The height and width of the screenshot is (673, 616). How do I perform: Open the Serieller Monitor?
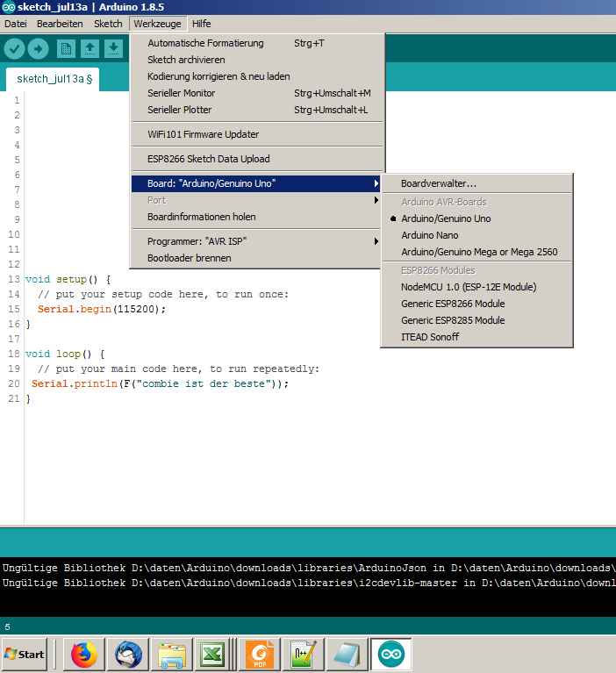(x=256, y=93)
